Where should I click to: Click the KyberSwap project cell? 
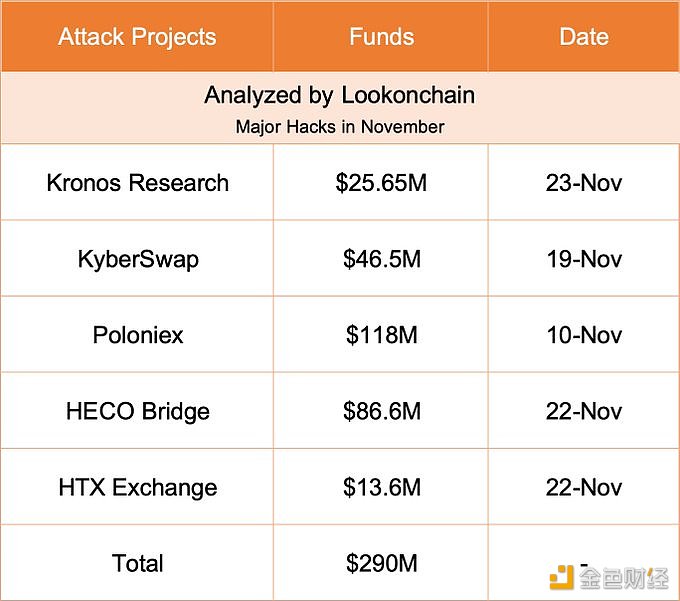point(137,258)
